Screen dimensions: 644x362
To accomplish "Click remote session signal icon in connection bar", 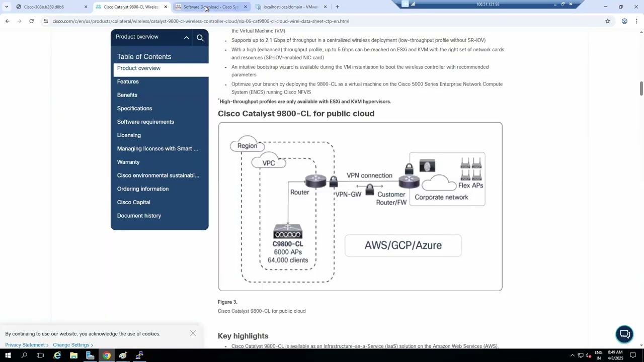I will coord(413,4).
